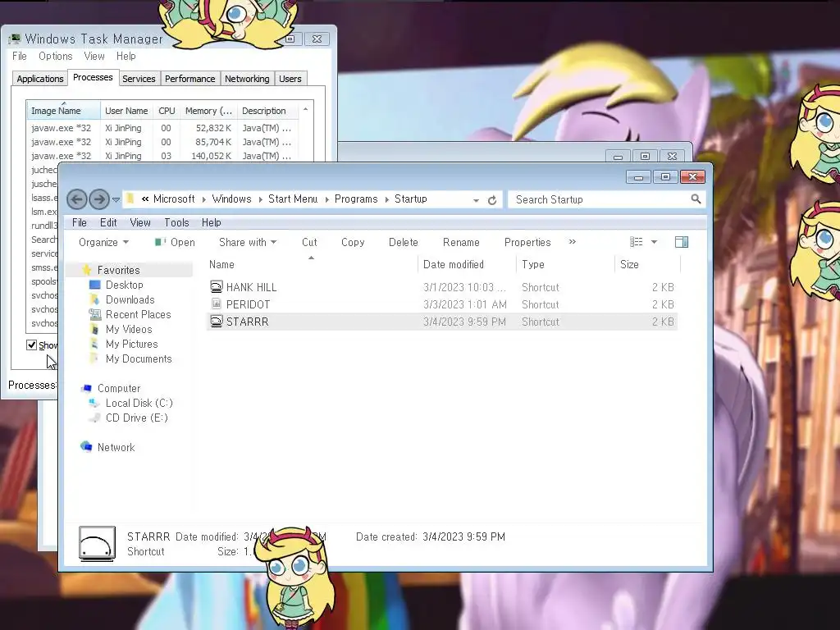Open Local Disk (C:)
Image resolution: width=840 pixels, height=630 pixels.
click(x=139, y=403)
